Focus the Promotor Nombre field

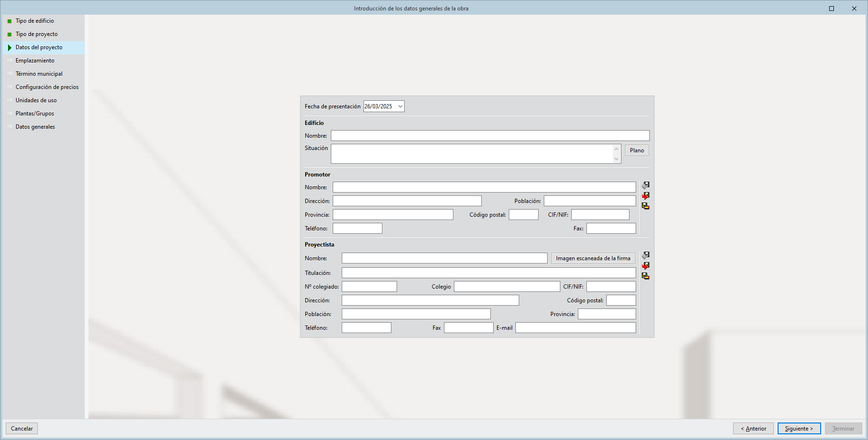[x=484, y=187]
